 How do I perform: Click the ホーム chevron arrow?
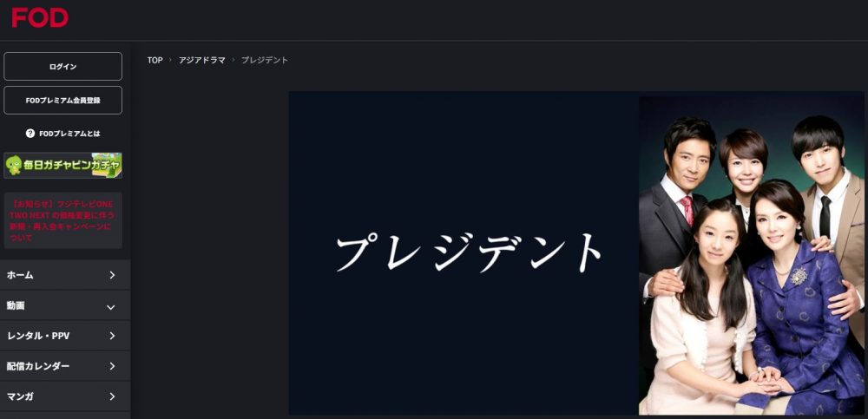pyautogui.click(x=112, y=275)
